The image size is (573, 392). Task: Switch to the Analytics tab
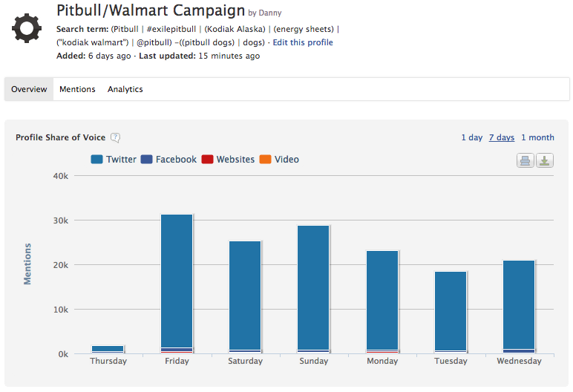coord(125,89)
